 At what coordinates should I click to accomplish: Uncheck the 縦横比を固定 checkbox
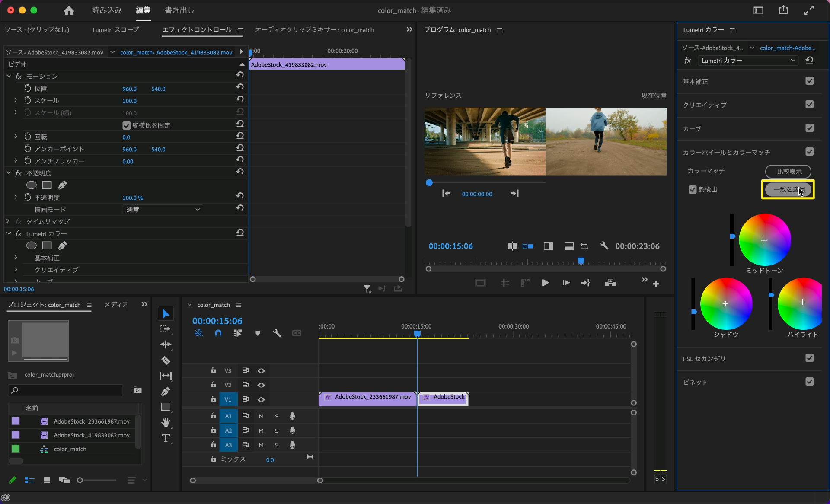[127, 125]
